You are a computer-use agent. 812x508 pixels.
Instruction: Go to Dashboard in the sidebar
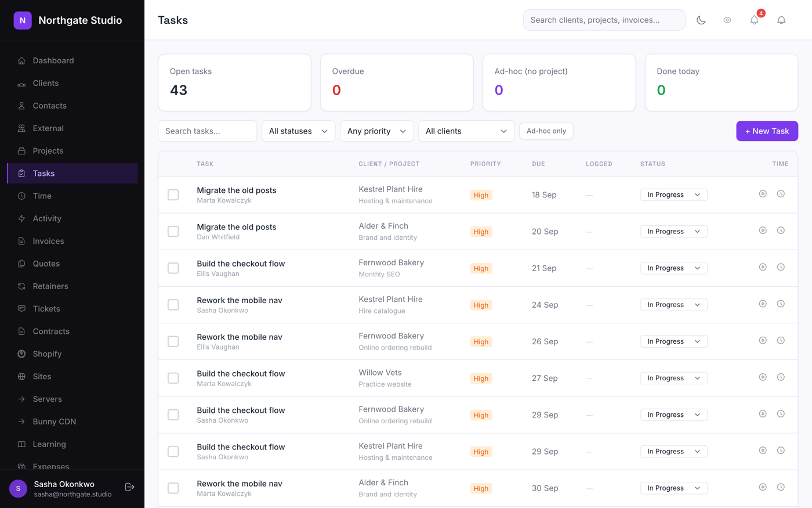(x=72, y=60)
